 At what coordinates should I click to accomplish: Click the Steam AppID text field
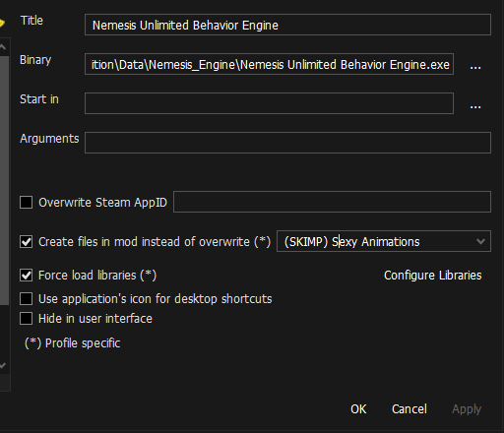(332, 202)
